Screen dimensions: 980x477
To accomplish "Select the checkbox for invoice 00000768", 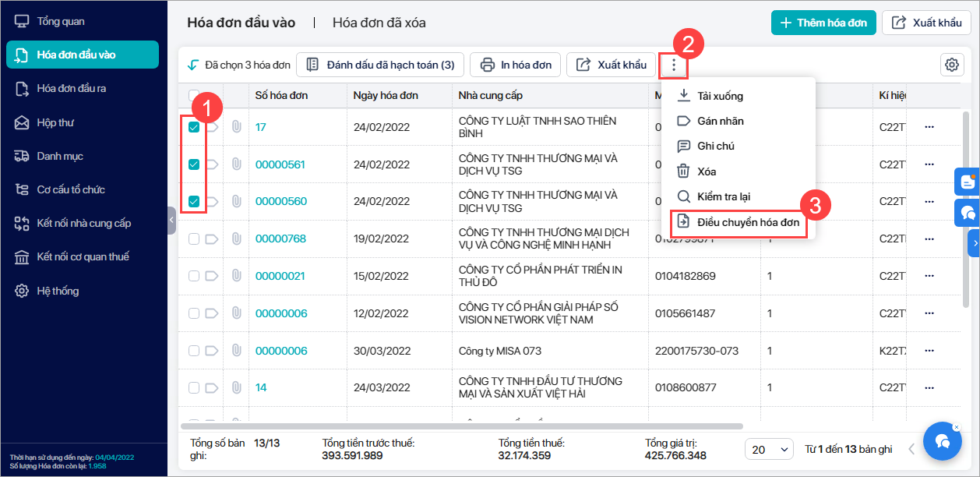I will (194, 239).
